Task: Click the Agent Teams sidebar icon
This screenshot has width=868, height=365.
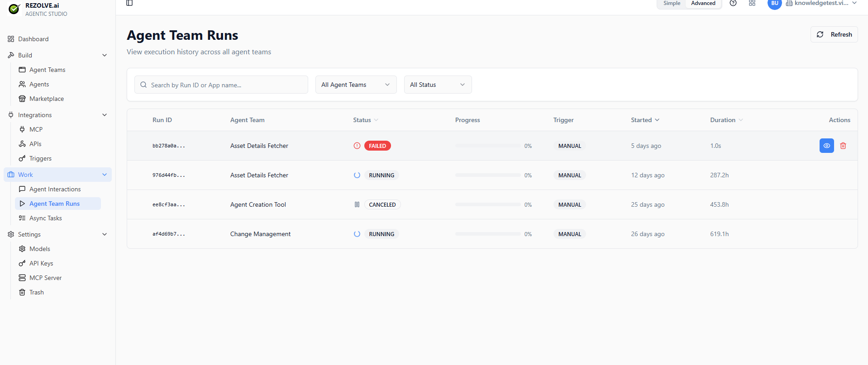Action: [x=22, y=70]
